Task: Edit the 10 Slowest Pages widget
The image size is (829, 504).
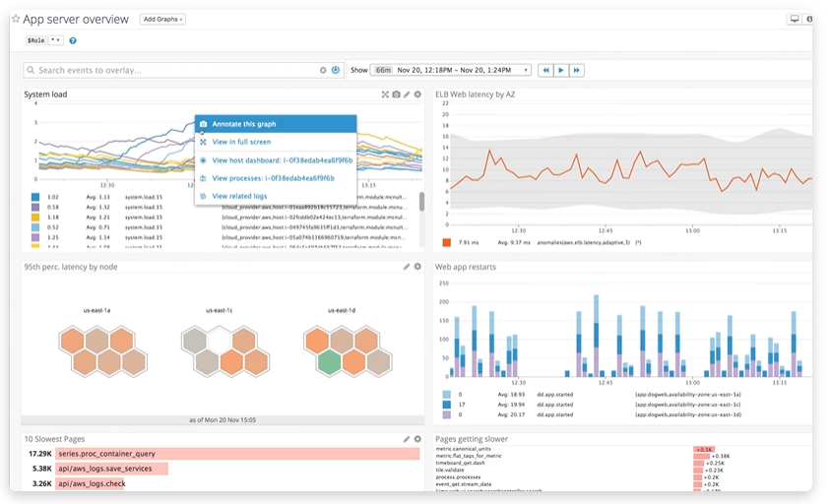Action: coord(407,439)
